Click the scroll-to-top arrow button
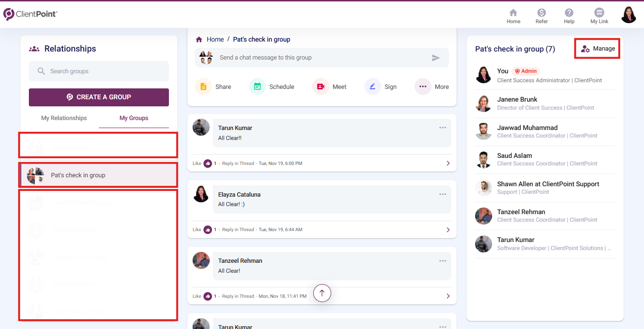 point(322,293)
